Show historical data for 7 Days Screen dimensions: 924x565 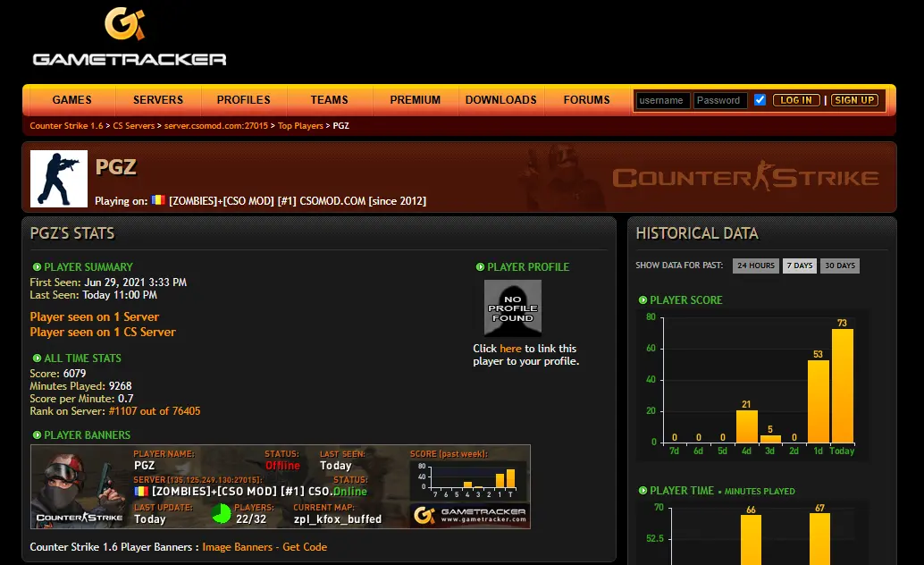(800, 266)
